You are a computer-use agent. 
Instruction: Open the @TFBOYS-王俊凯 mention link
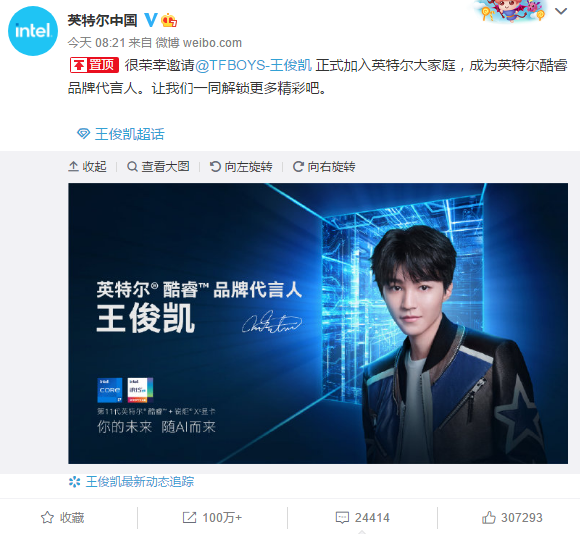253,65
